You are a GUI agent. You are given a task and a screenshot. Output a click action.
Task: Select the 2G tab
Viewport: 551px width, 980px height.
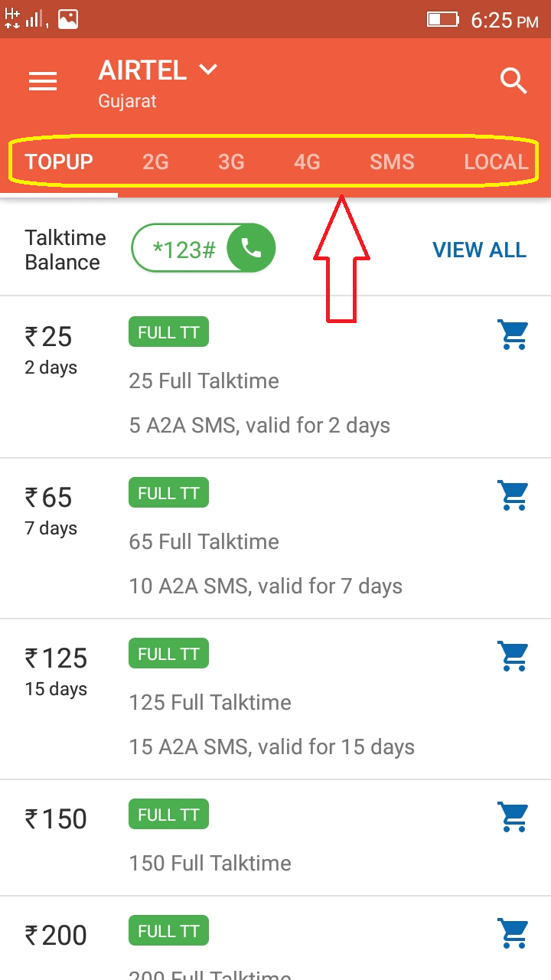[155, 162]
